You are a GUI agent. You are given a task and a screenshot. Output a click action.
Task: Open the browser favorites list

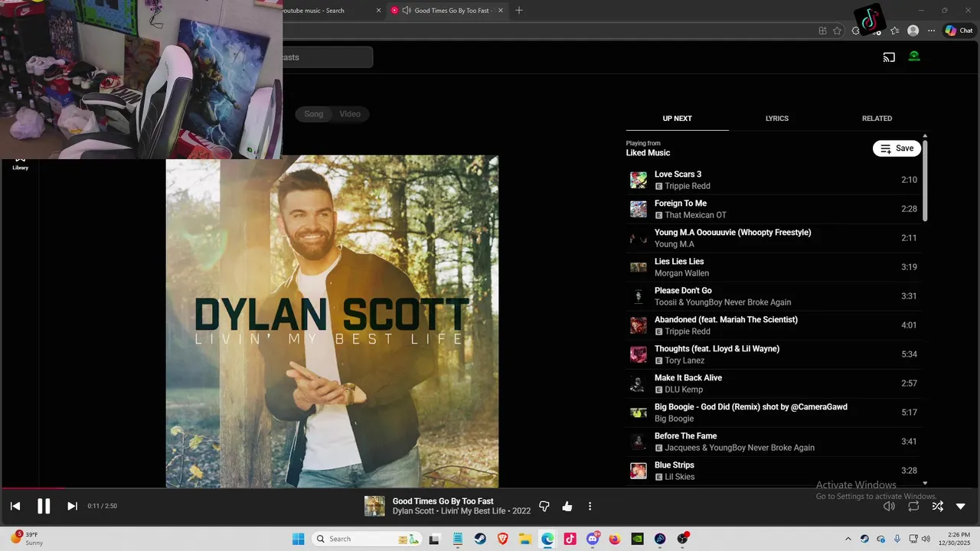(894, 31)
